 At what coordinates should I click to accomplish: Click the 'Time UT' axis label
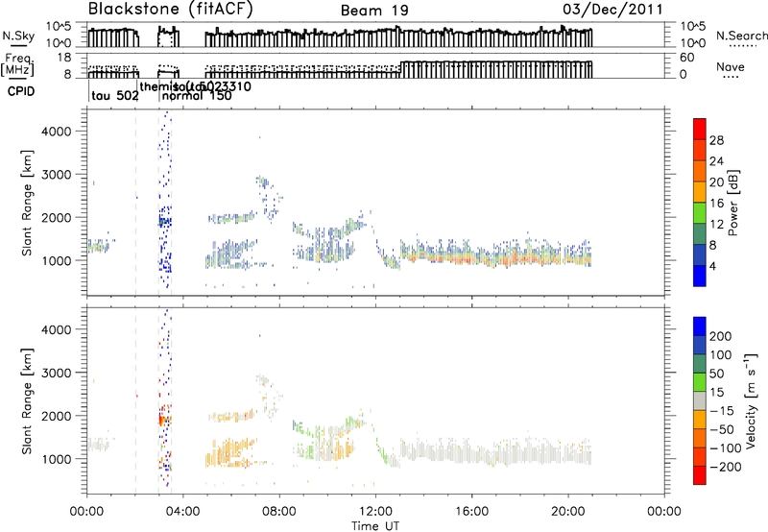pos(375,525)
